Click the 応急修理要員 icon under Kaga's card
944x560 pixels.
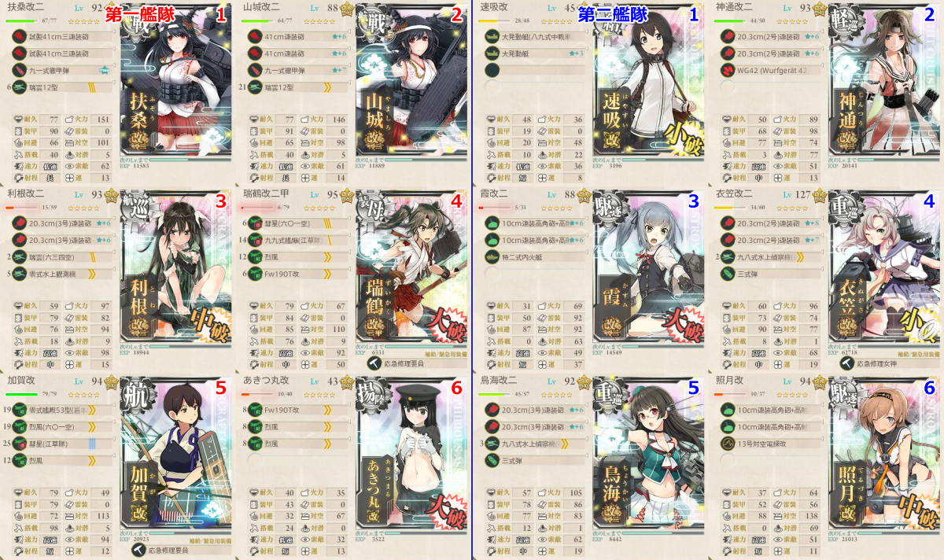pos(138,550)
